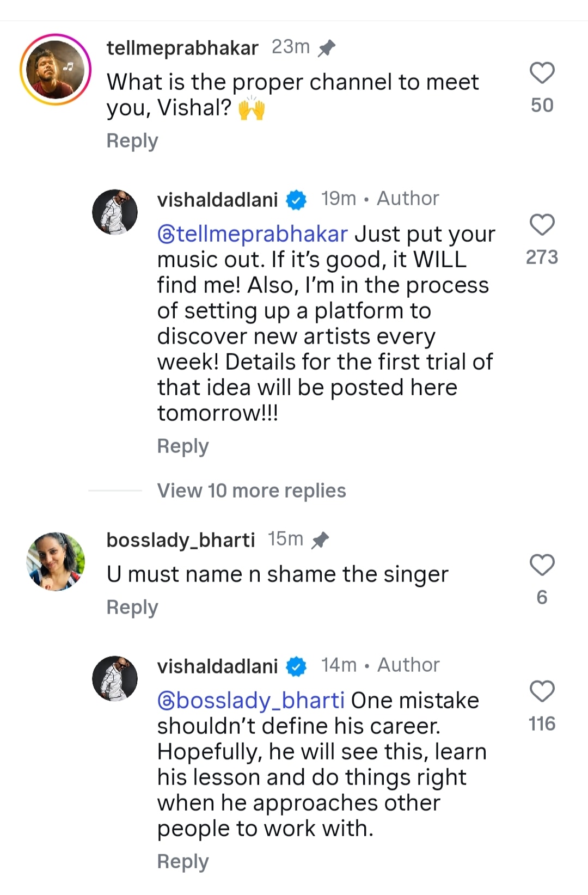
Task: Like bosslady_bharti's name n shame comment
Action: click(x=542, y=565)
